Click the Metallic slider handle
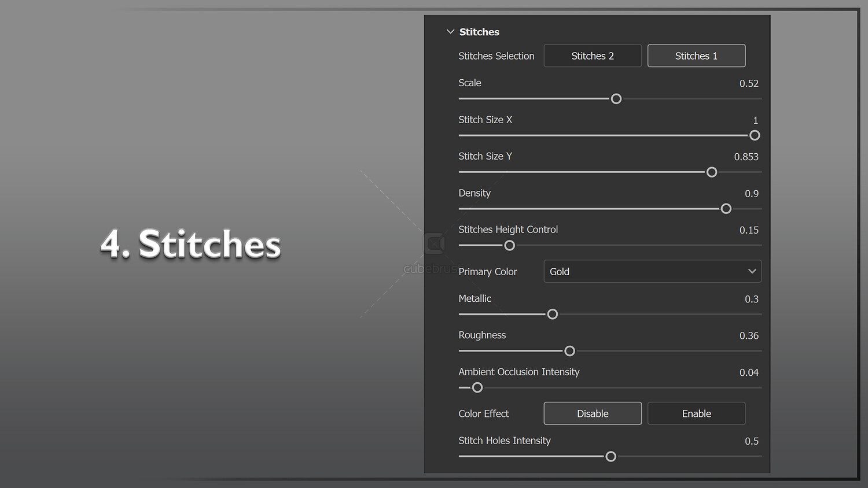868x488 pixels. [553, 315]
